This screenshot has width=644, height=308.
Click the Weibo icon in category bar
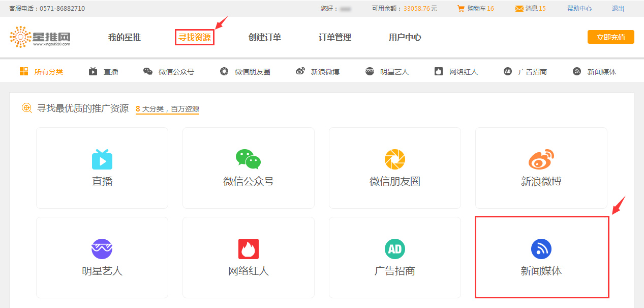tap(300, 71)
